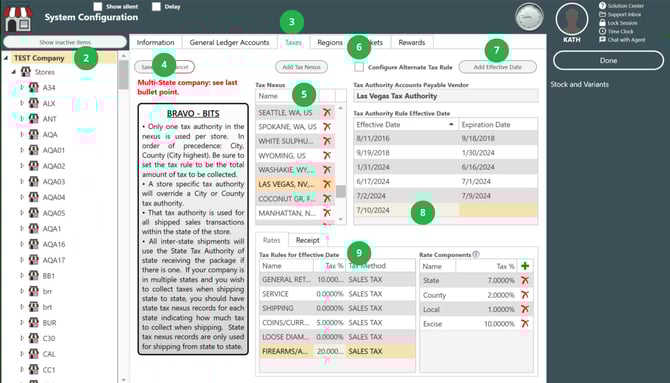Open the clock widget in header
The height and width of the screenshot is (383, 670).
tap(529, 17)
